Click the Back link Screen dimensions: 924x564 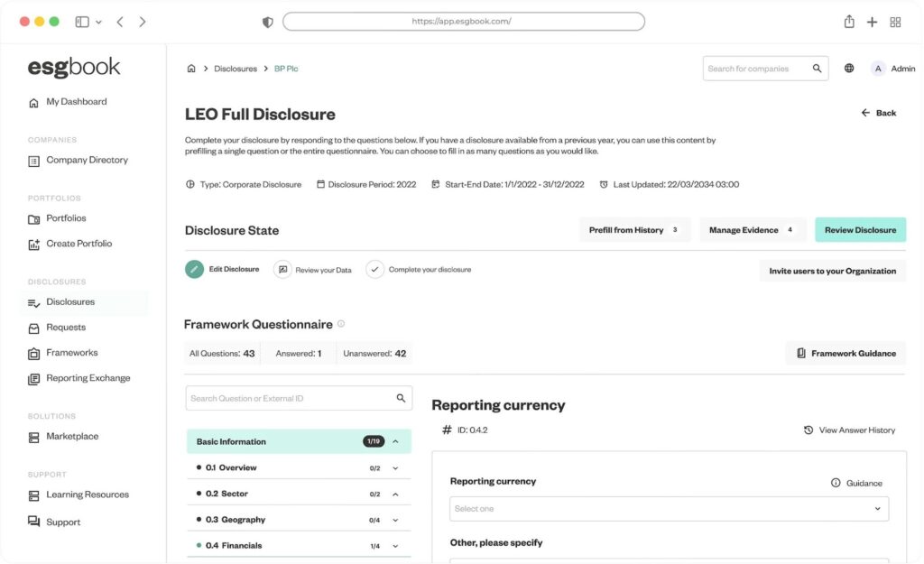pyautogui.click(x=879, y=113)
